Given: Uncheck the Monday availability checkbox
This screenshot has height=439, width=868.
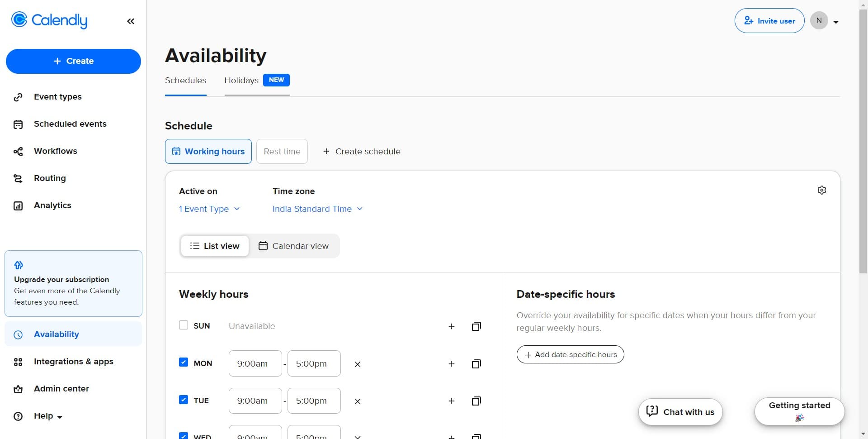Looking at the screenshot, I should coord(184,363).
